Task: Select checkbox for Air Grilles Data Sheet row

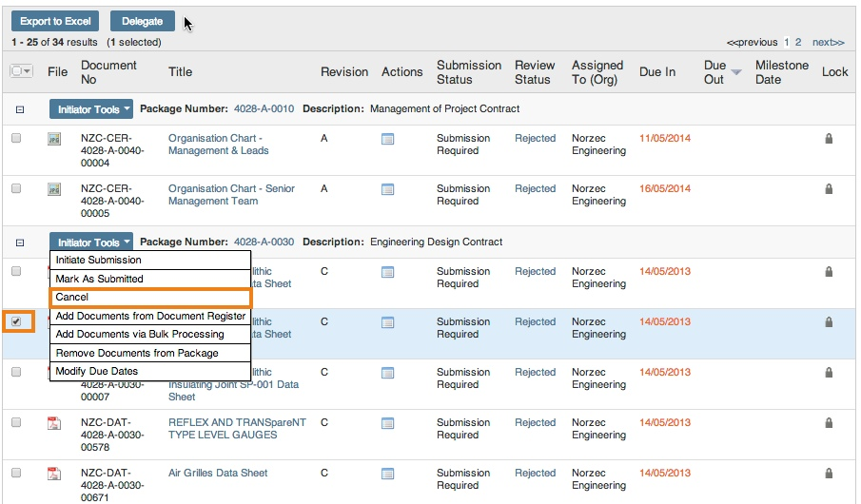Action: click(x=16, y=474)
